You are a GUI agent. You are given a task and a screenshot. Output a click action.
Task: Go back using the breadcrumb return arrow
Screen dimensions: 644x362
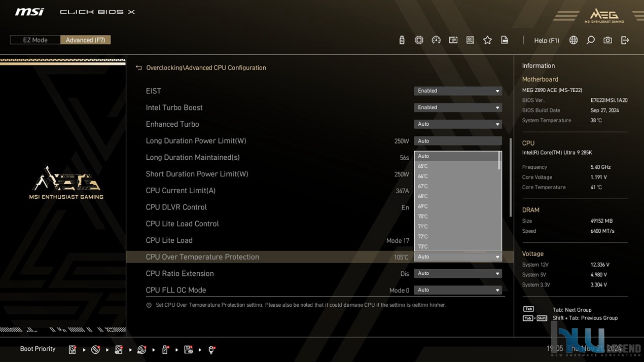(139, 67)
